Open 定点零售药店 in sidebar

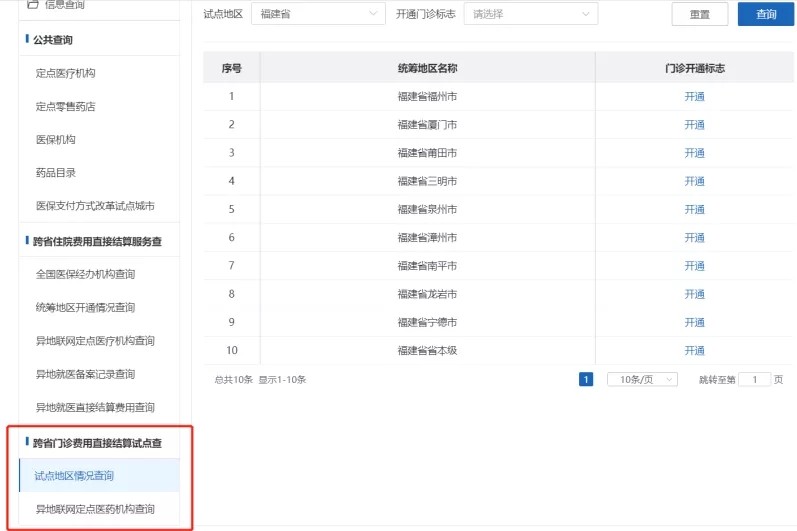66,107
